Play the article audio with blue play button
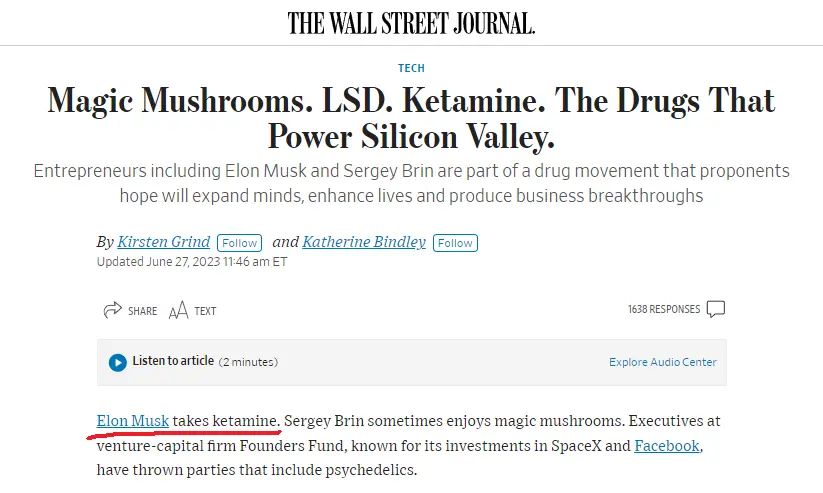The height and width of the screenshot is (493, 823). pos(118,362)
